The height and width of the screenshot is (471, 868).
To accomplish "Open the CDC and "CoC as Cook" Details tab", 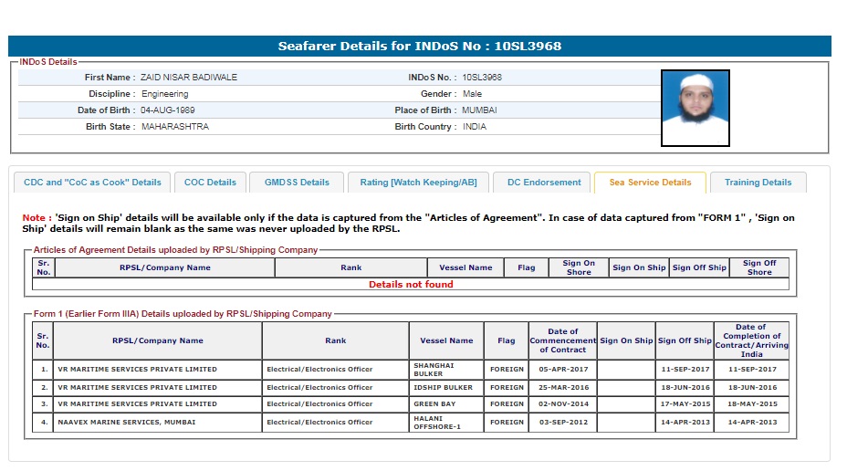I will click(x=92, y=183).
